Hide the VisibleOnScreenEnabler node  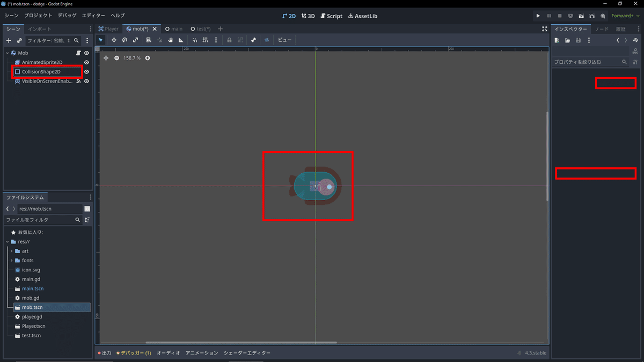click(x=86, y=81)
